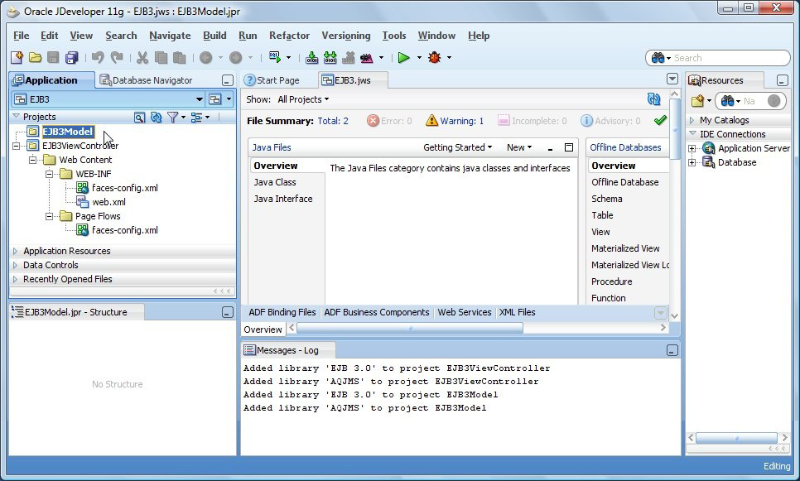The image size is (800, 481).
Task: Click the Forward navigation round icon
Action: pos(236,58)
